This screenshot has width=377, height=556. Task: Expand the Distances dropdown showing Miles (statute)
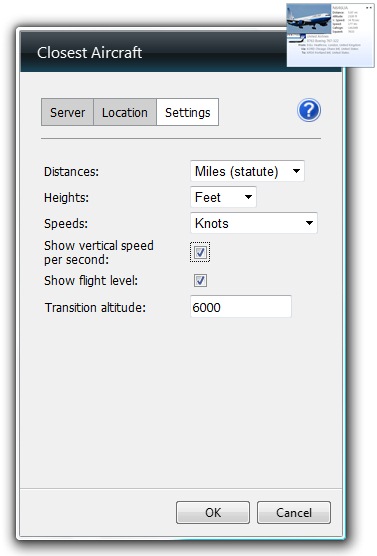[247, 171]
